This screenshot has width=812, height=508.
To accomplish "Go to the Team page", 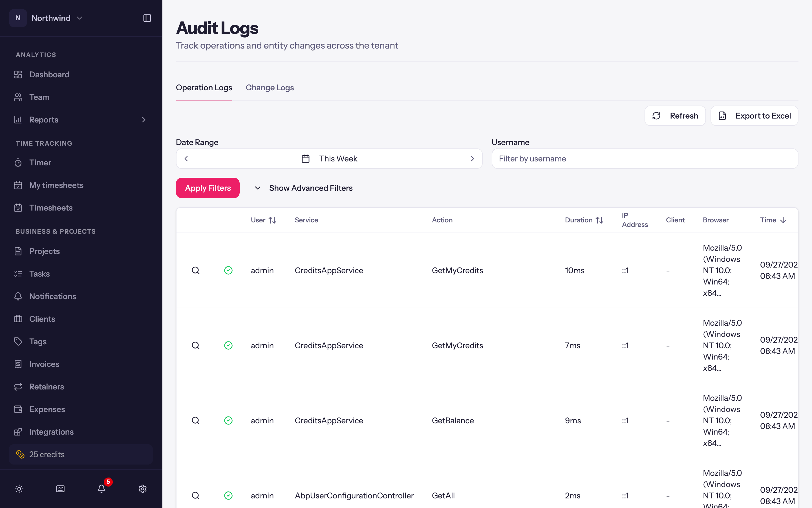I will pos(81,97).
